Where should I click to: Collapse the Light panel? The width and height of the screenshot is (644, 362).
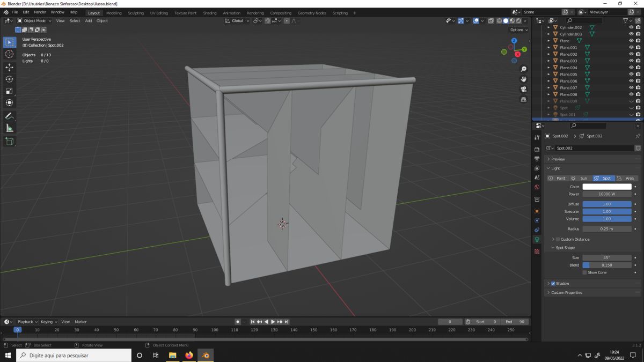click(593, 168)
